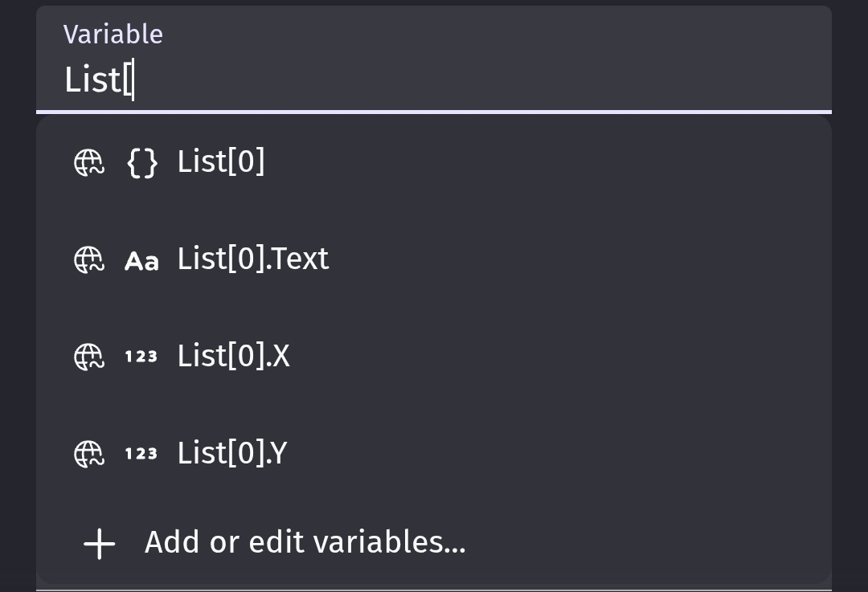Viewport: 868px width, 592px height.
Task: Focus the Variable input field
Action: (x=434, y=59)
